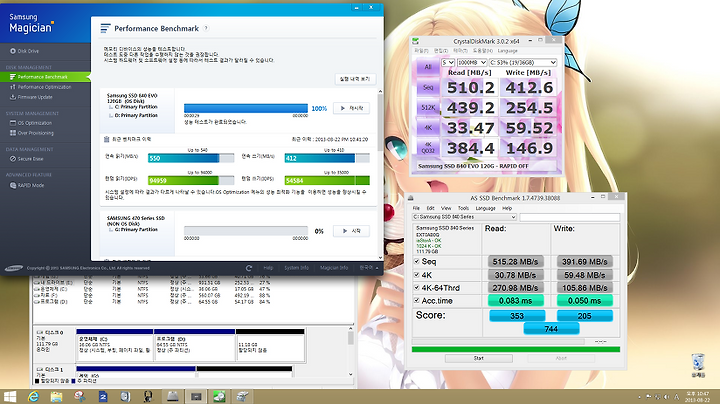Toggle 4K-64Thrd checkbox in AS SSD Benchmark
Viewport: 720px width, 404px height.
point(417,287)
